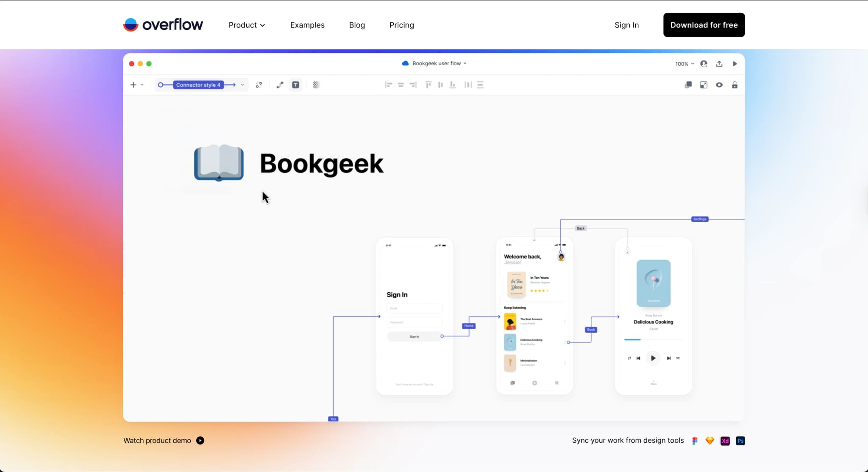Screen dimensions: 868x472
Task: Click the library tab icon in mockup bottom bar
Action: (x=512, y=383)
